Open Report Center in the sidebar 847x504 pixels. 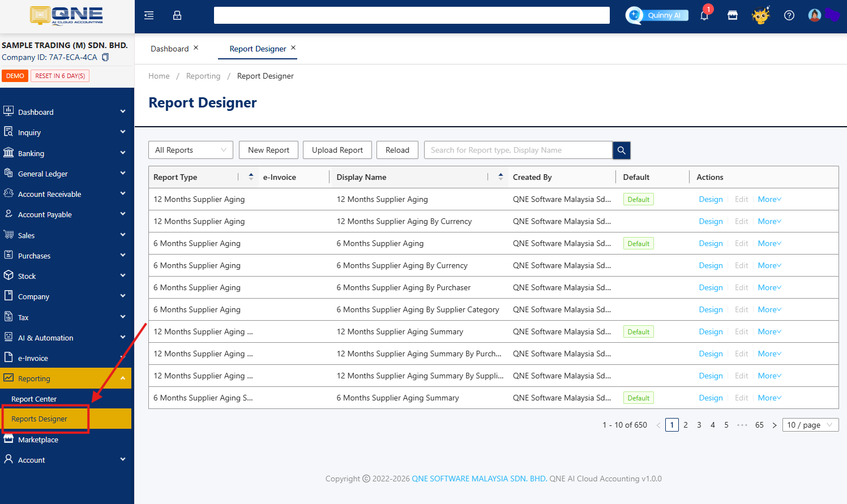(34, 399)
